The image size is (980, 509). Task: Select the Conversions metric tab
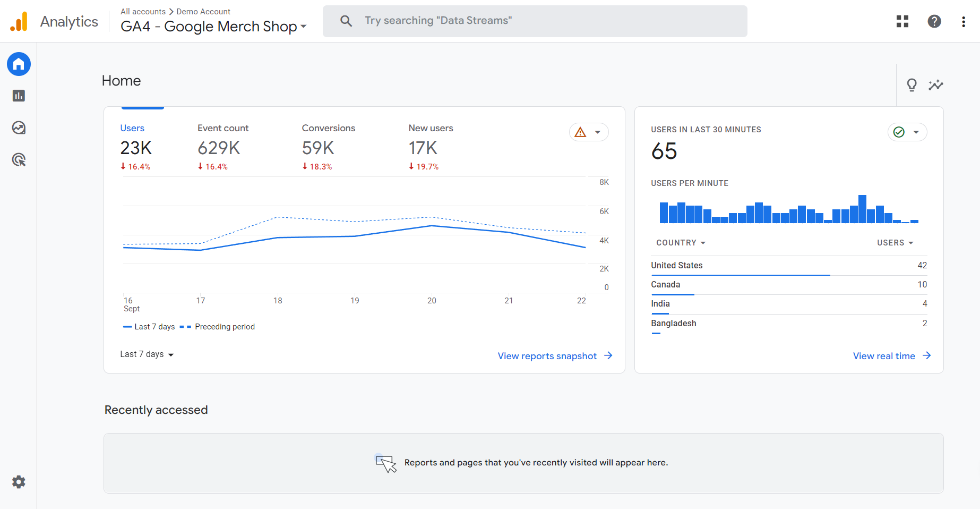pyautogui.click(x=329, y=147)
